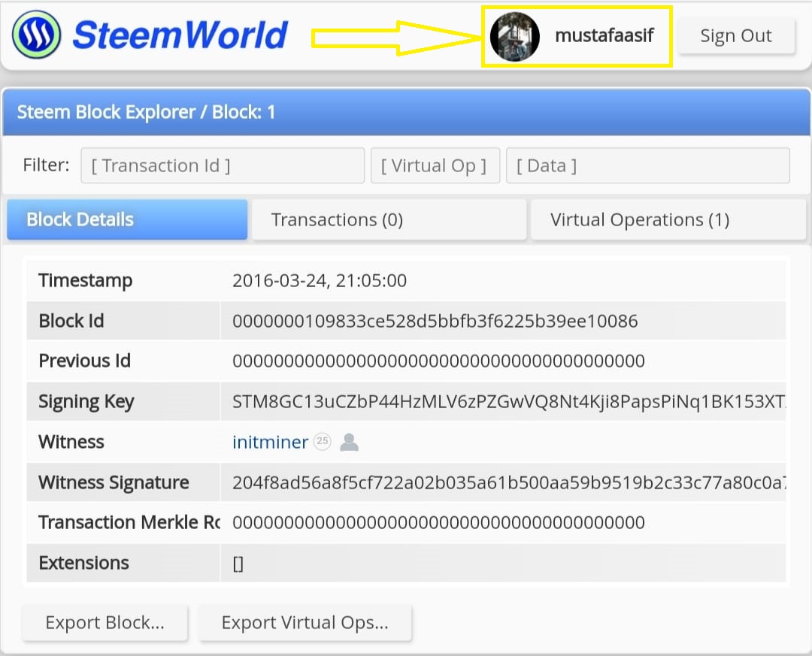The width and height of the screenshot is (812, 656).
Task: Click the initminer account person icon
Action: pyautogui.click(x=349, y=442)
